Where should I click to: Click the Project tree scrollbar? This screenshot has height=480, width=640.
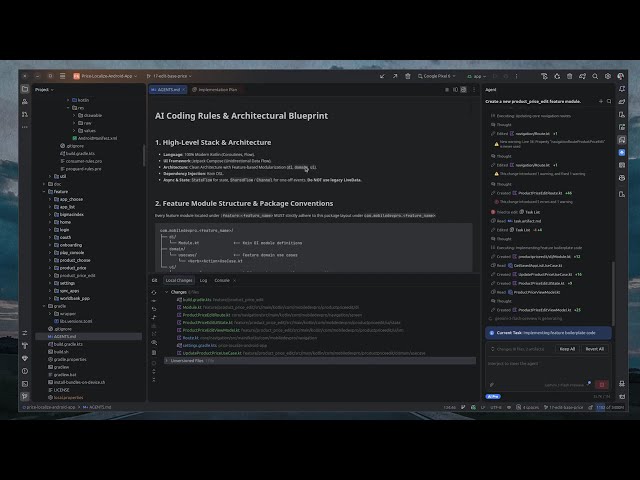coord(144,155)
